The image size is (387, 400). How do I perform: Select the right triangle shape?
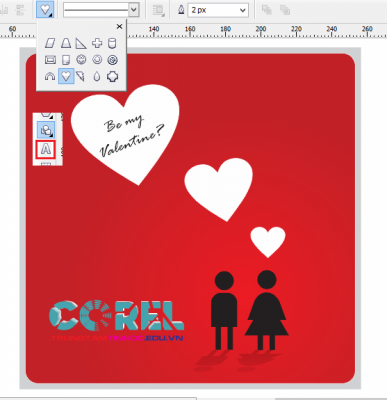pyautogui.click(x=81, y=43)
